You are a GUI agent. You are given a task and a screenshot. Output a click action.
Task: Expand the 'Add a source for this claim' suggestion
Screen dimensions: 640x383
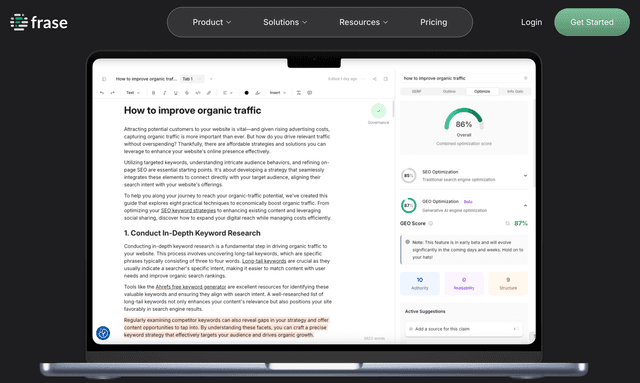[464, 329]
